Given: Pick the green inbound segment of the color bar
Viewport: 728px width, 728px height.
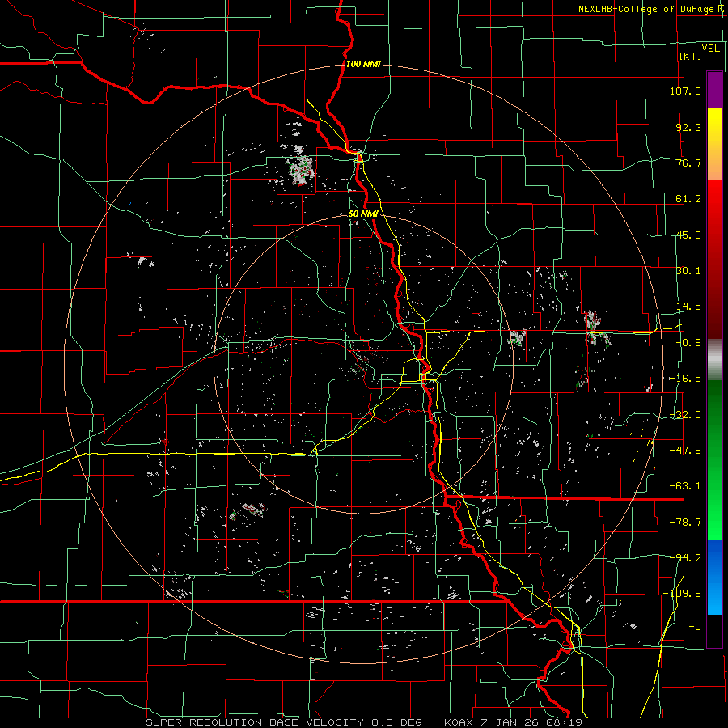Looking at the screenshot, I should pos(714,459).
